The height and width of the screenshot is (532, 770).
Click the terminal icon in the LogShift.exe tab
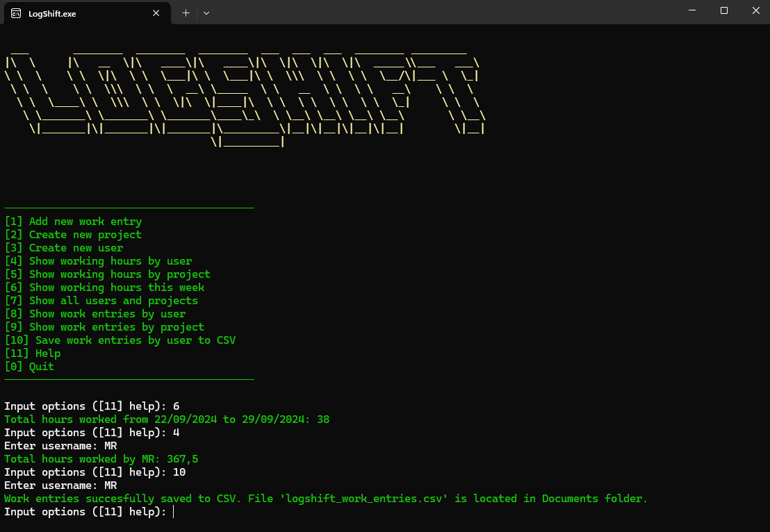click(16, 13)
